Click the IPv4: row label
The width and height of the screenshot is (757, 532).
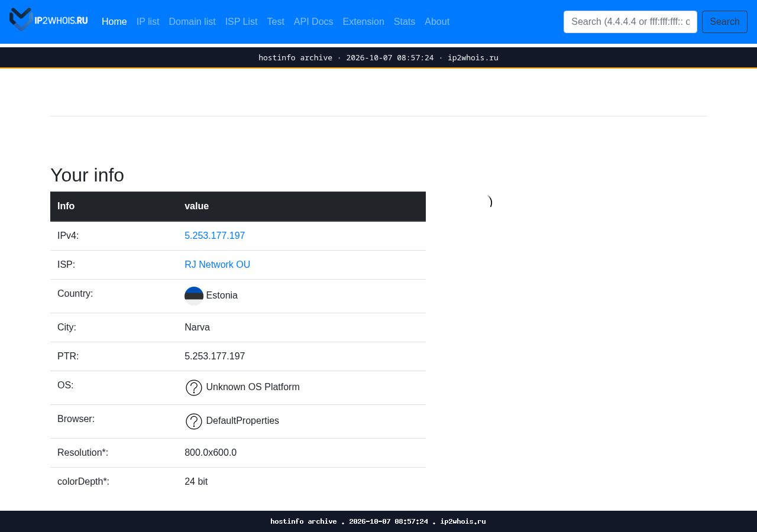click(68, 236)
